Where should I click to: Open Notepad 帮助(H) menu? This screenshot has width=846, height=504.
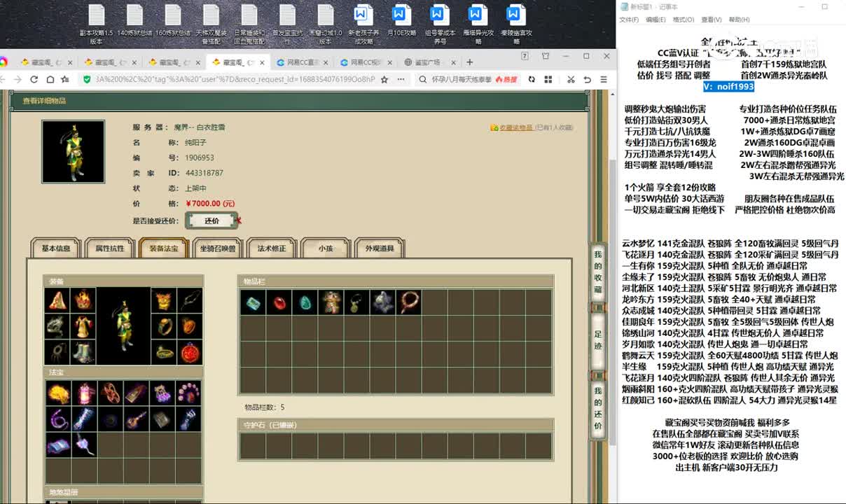[x=739, y=20]
